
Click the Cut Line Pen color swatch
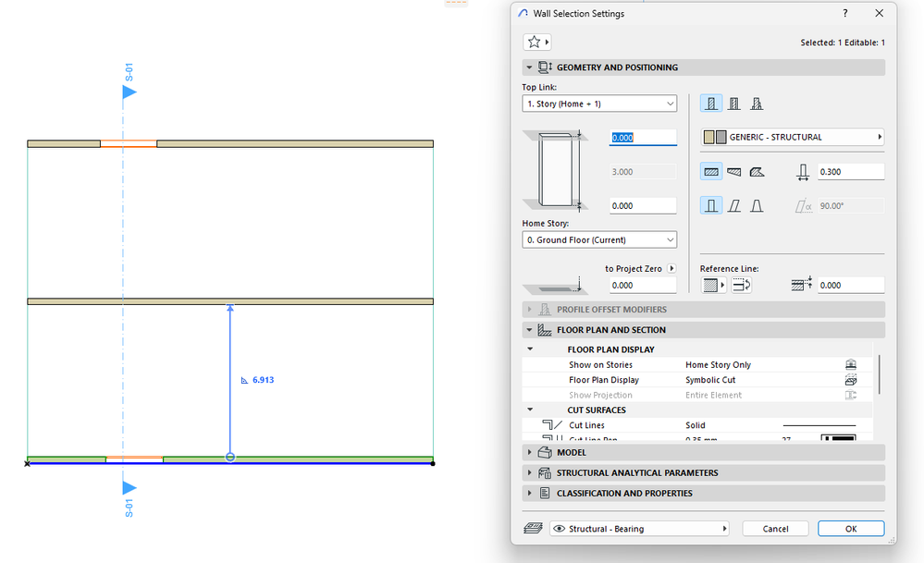pos(839,437)
